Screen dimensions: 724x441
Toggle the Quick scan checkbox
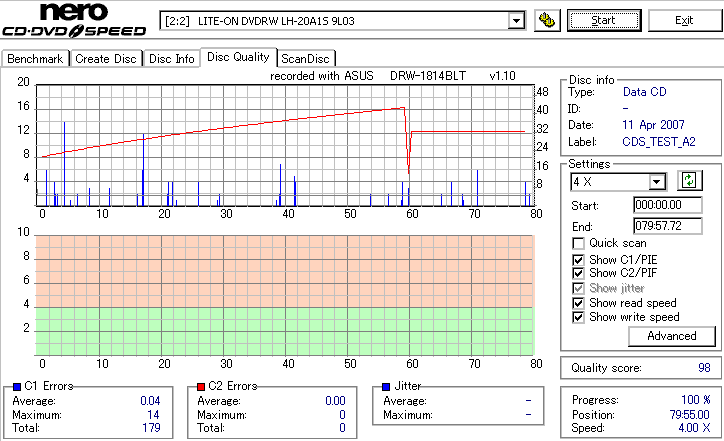point(578,243)
